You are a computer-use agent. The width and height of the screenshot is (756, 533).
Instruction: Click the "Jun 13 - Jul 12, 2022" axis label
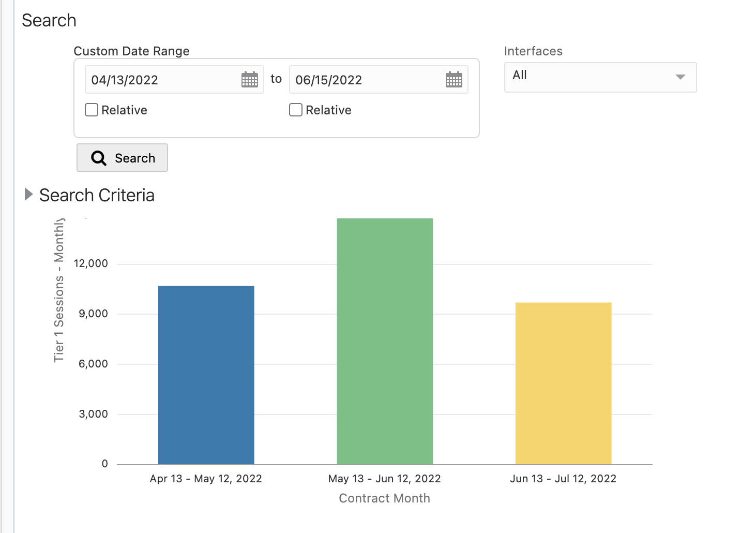coord(563,479)
